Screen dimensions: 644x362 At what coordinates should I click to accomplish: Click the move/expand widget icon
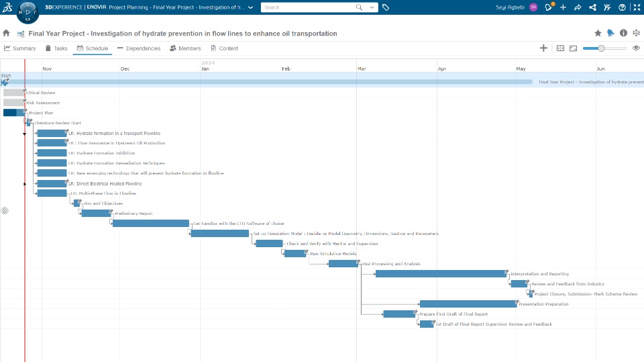point(636,33)
